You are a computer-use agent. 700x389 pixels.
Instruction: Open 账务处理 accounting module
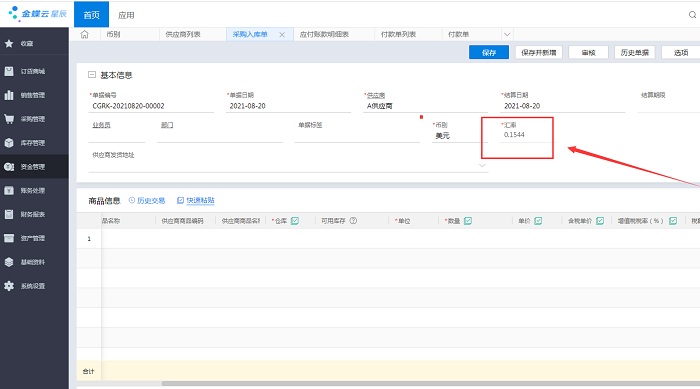pos(34,190)
